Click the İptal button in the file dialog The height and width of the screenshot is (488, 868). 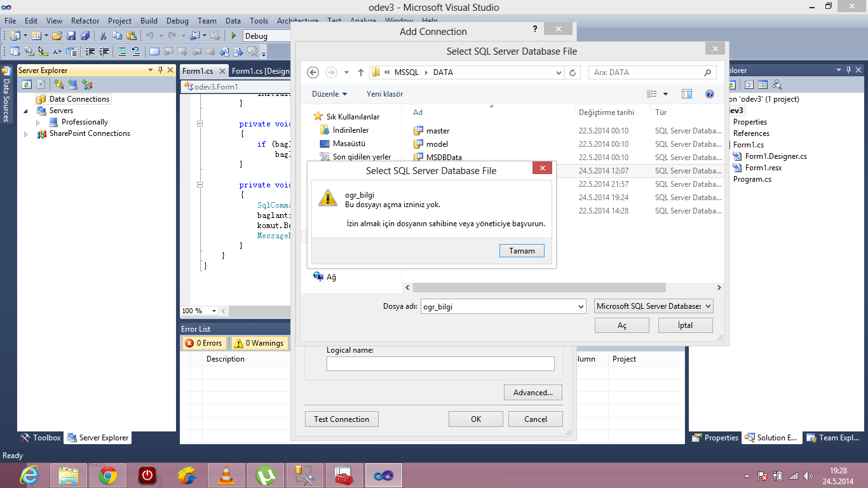[x=685, y=325]
